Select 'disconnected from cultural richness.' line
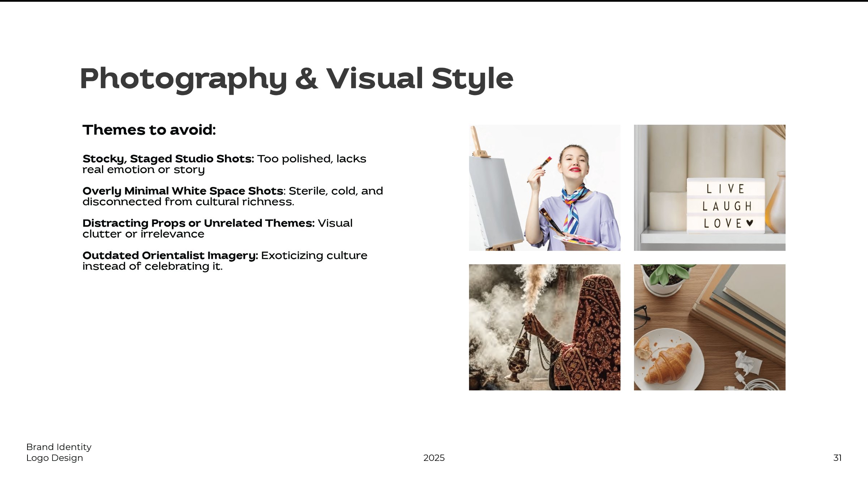This screenshot has width=868, height=488. 188,202
